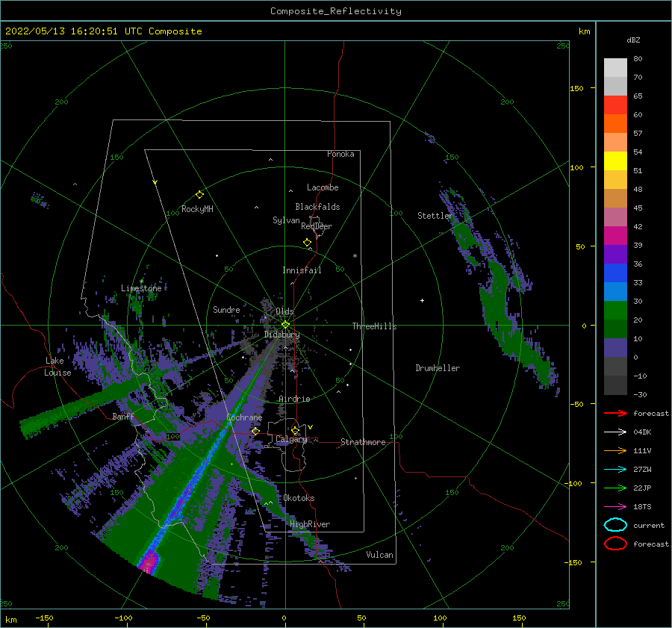Click the asterisk marker above Limestone
This screenshot has height=628, width=672.
(x=141, y=282)
